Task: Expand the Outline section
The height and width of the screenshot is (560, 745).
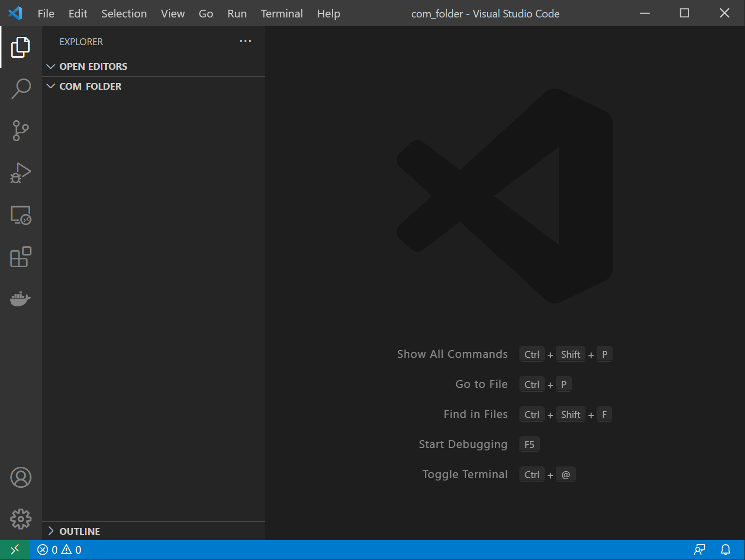Action: click(x=153, y=531)
